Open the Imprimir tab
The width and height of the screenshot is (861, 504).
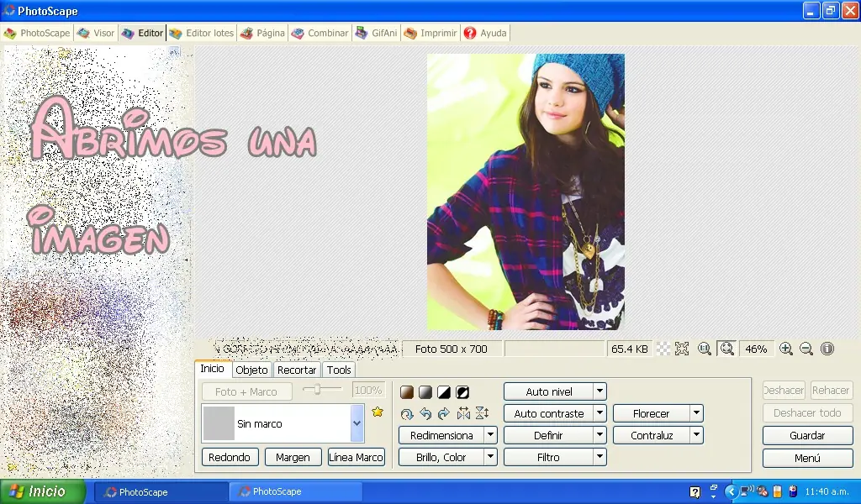coord(430,33)
